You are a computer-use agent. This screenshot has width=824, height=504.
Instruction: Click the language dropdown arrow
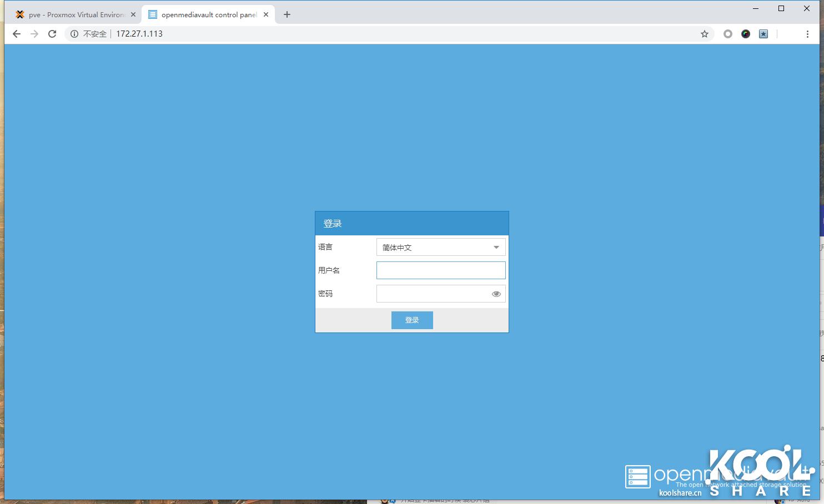495,247
